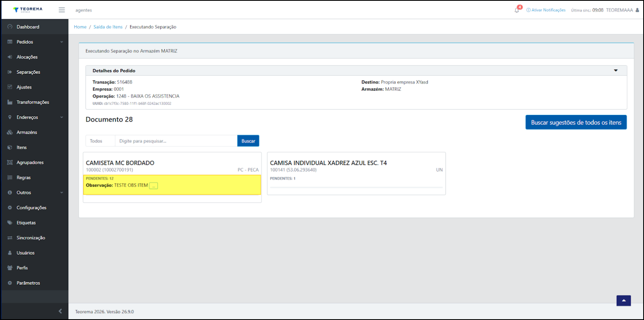Click the scroll-to-top arrow button
The width and height of the screenshot is (644, 320).
tap(623, 301)
